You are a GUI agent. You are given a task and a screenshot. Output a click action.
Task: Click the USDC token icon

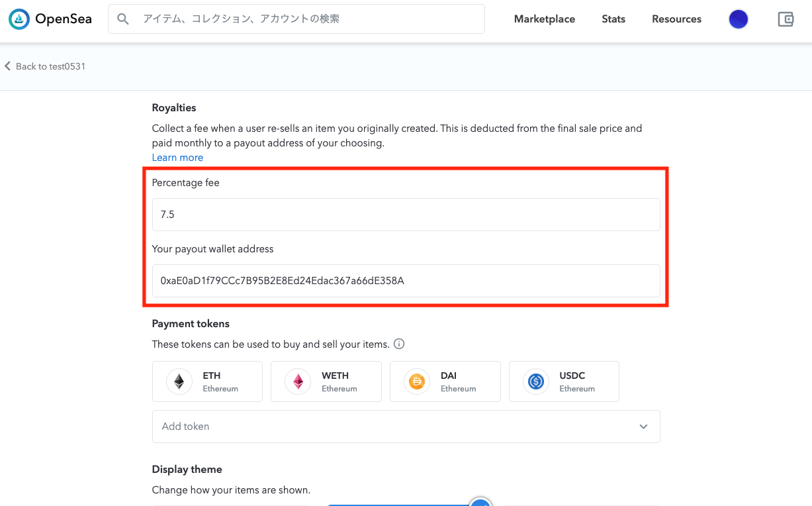coord(535,381)
